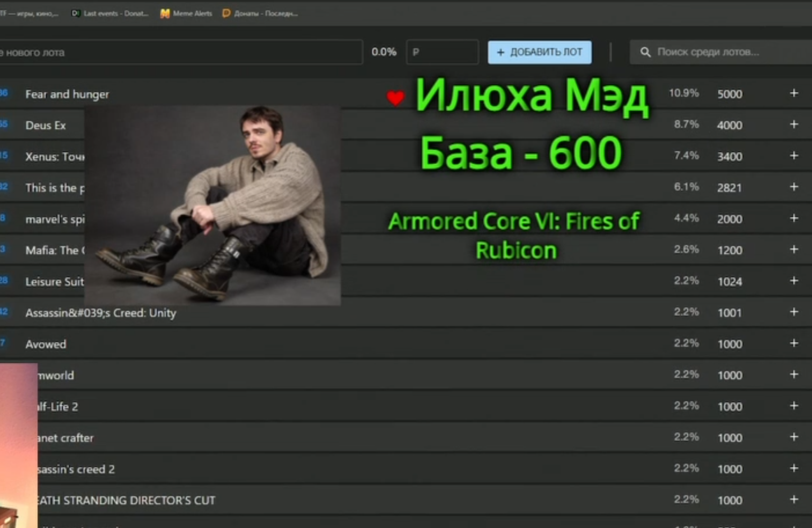Click the 1000 amount on the Avowed row
The width and height of the screenshot is (812, 528).
(729, 344)
